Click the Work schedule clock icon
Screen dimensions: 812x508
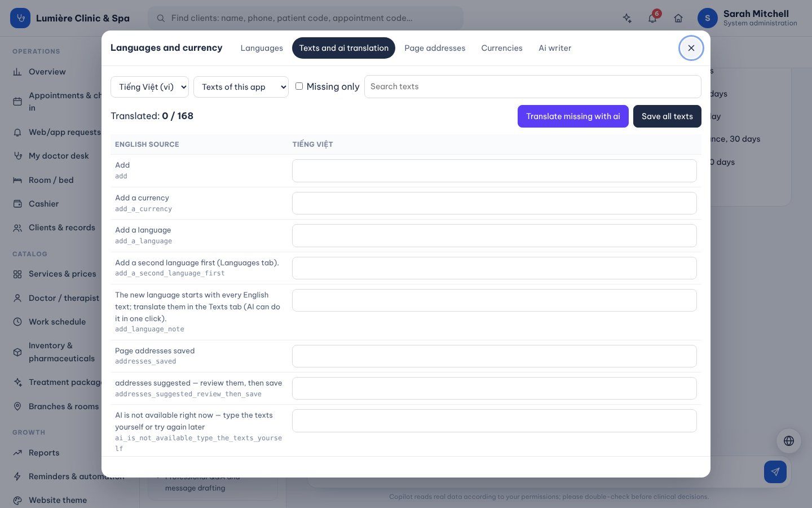[x=17, y=322]
